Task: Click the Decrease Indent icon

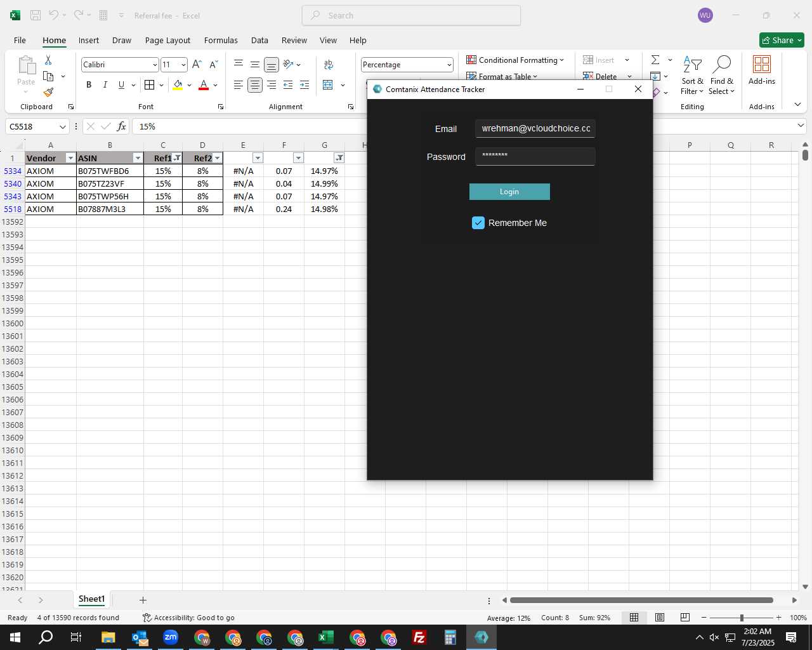Action: (x=288, y=85)
